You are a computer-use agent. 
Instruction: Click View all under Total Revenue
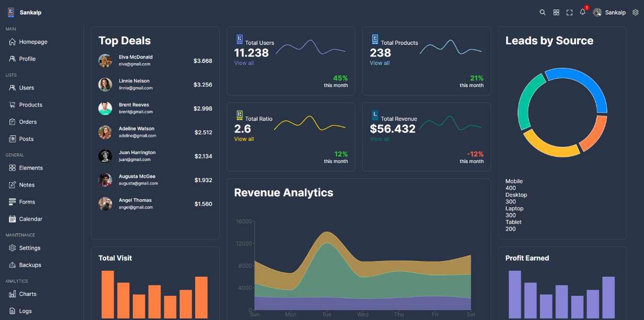coord(379,139)
